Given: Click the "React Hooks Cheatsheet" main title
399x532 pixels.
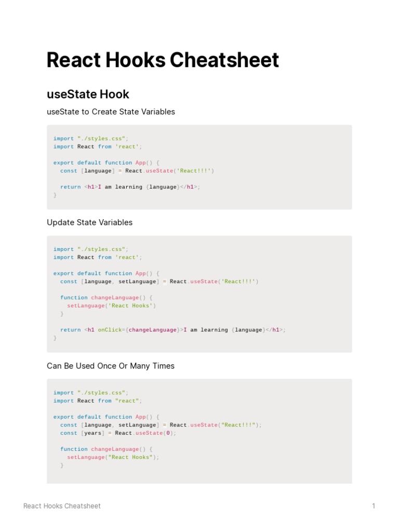Looking at the screenshot, I should pos(163,60).
